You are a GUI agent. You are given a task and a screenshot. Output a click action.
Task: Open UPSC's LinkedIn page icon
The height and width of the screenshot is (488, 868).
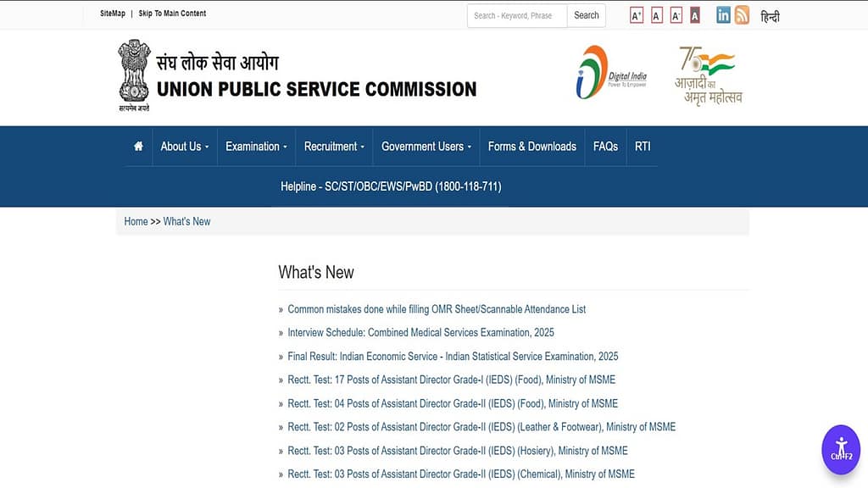point(723,14)
